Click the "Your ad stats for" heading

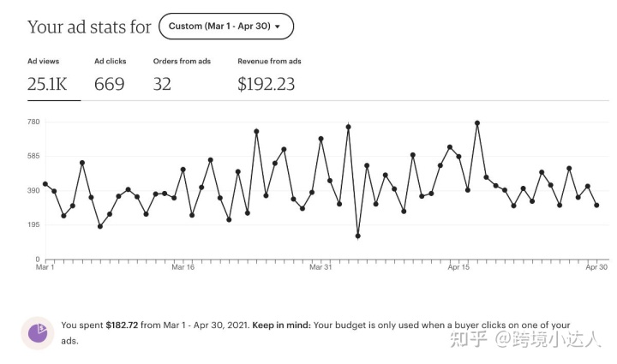(x=89, y=27)
